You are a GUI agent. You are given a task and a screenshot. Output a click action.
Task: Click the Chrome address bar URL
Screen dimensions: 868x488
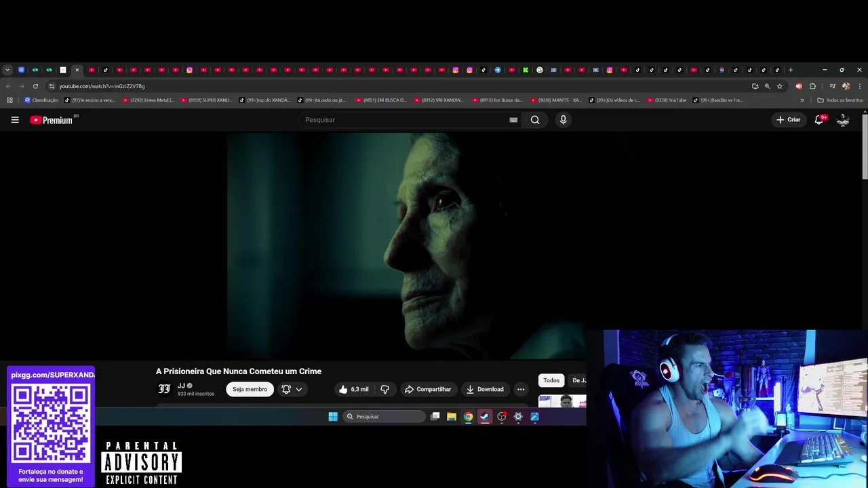coord(102,86)
